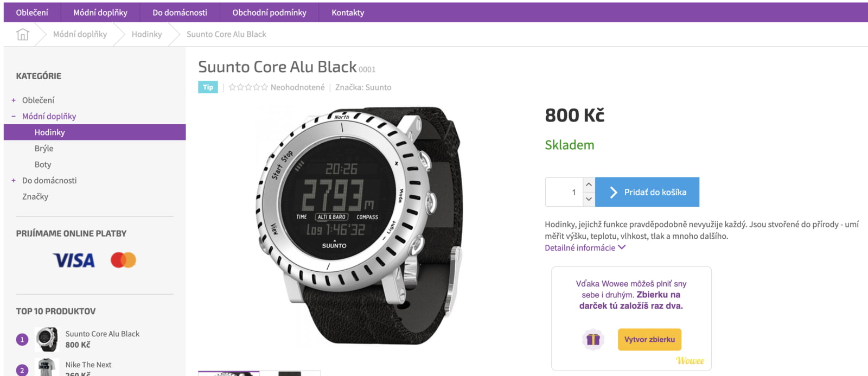Click the star rating icons
This screenshot has width=868, height=376.
click(248, 87)
